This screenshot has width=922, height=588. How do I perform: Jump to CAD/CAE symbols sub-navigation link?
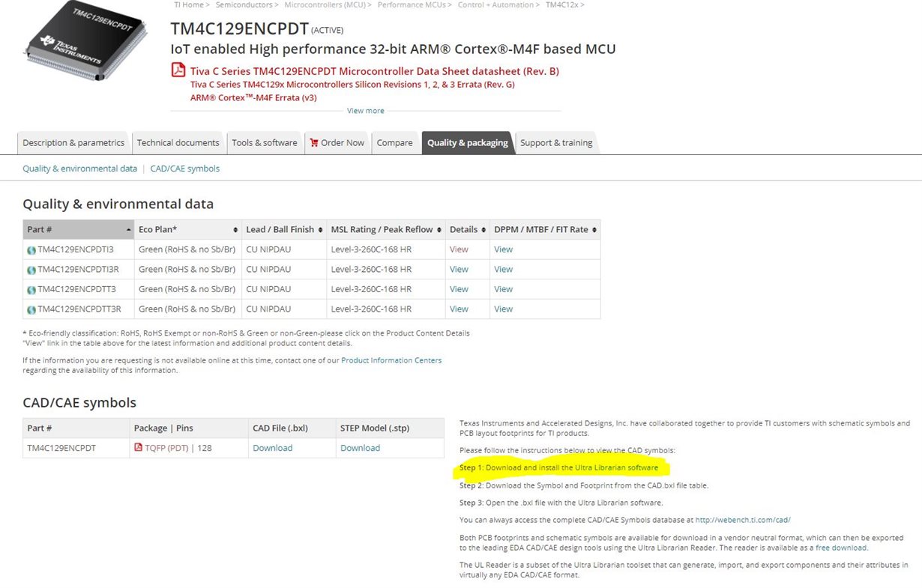coord(185,169)
